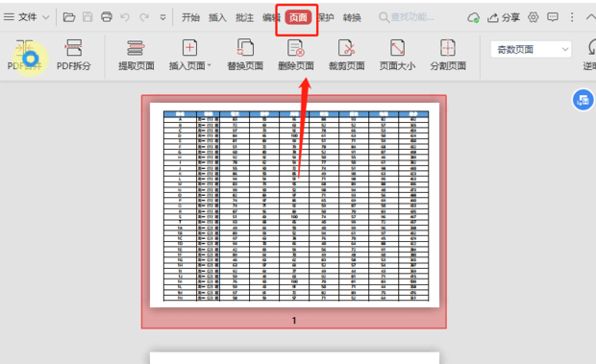Click the cloud sync status icon

tap(473, 17)
